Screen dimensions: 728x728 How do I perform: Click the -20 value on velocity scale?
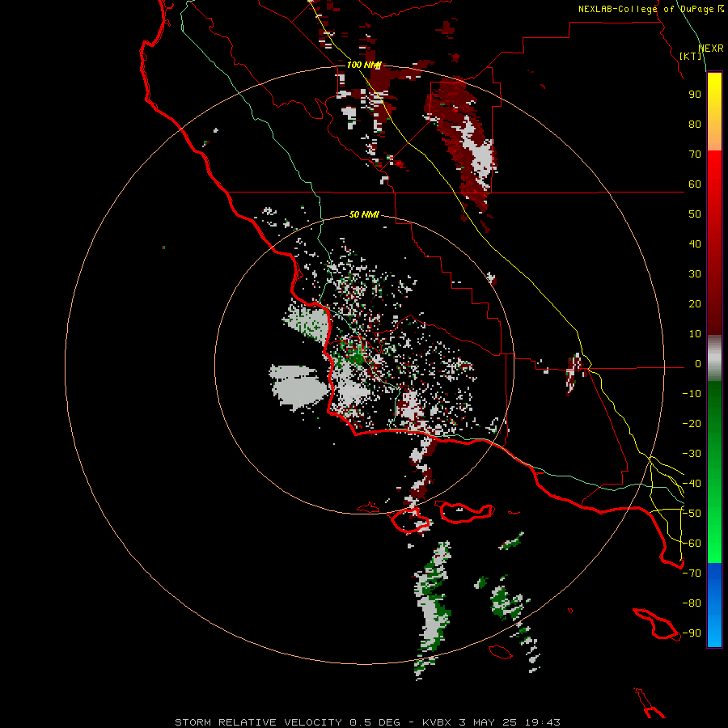pos(692,424)
